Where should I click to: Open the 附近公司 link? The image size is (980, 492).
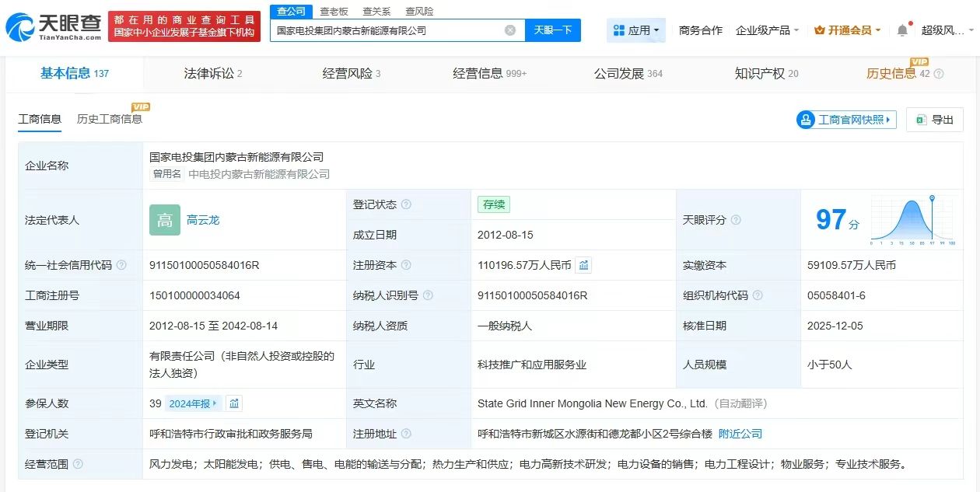(x=740, y=434)
